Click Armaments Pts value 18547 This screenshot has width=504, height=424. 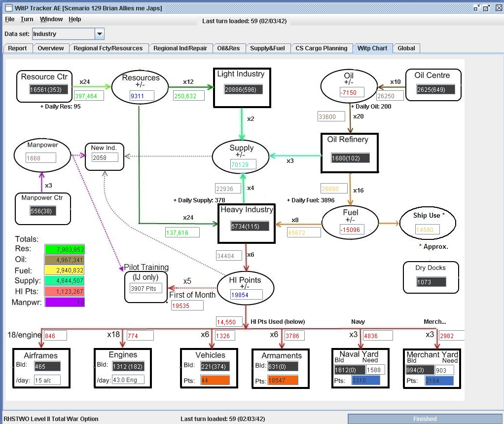283,380
